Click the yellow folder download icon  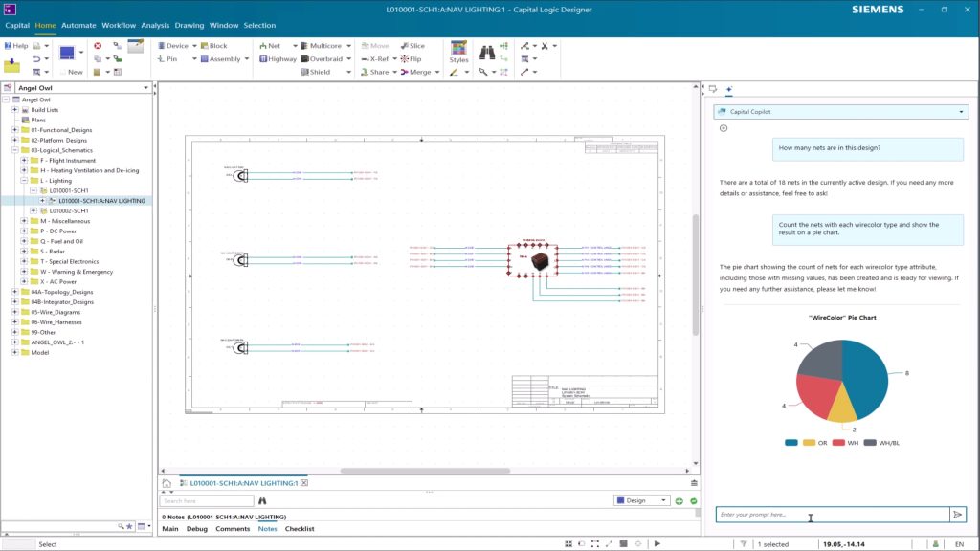pos(11,65)
